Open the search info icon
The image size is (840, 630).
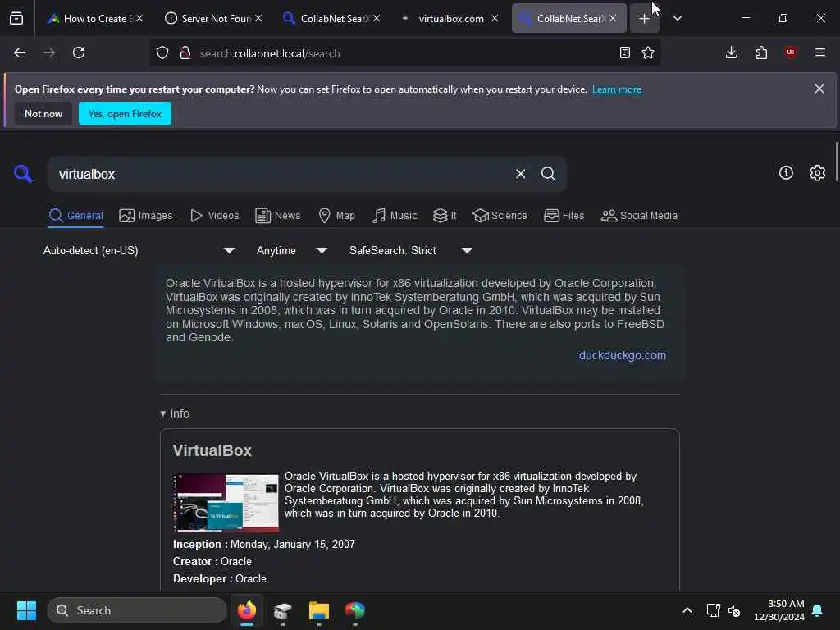point(786,172)
